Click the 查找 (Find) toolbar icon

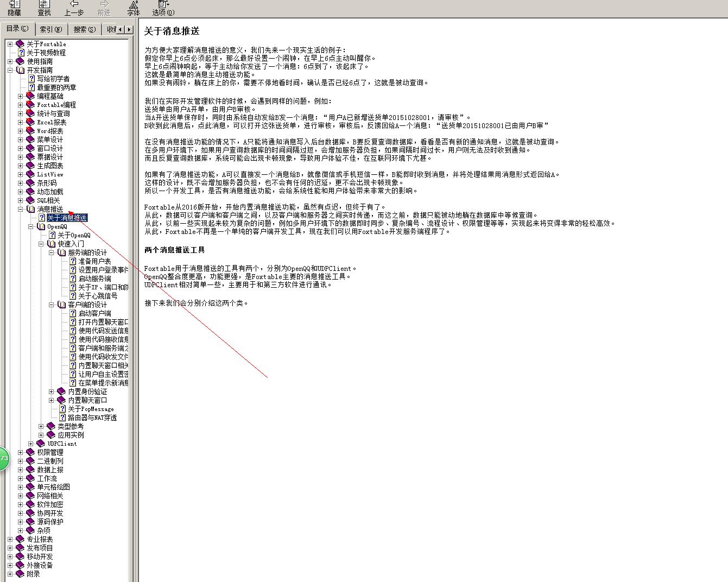point(45,4)
